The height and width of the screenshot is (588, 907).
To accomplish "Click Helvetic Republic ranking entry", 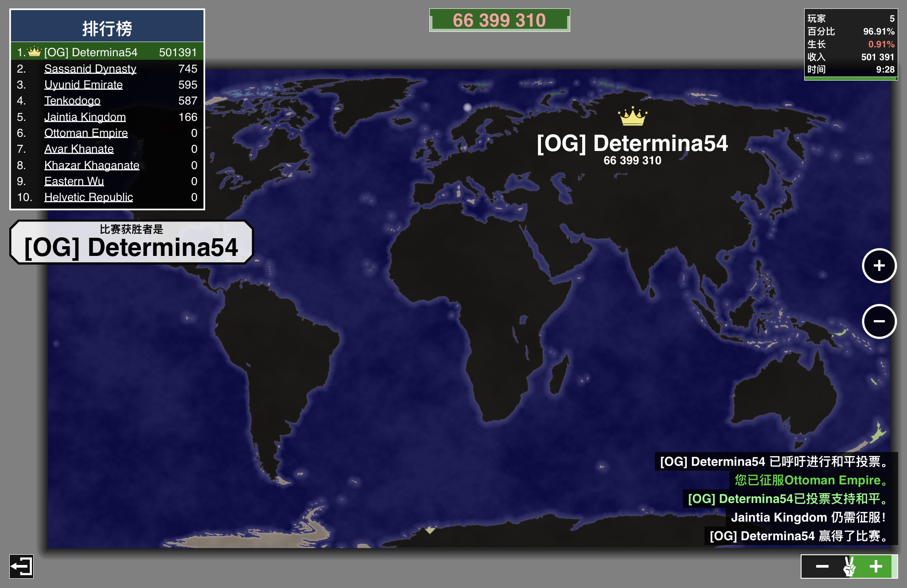I will (x=89, y=197).
